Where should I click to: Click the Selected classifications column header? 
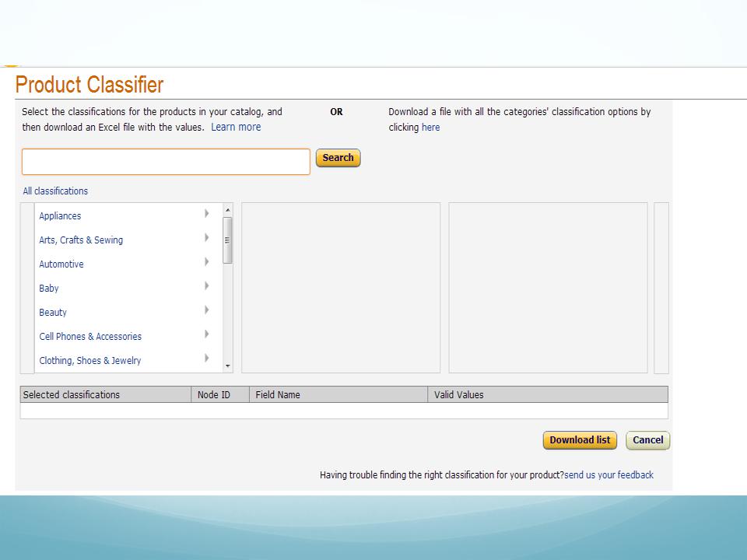[x=106, y=395]
